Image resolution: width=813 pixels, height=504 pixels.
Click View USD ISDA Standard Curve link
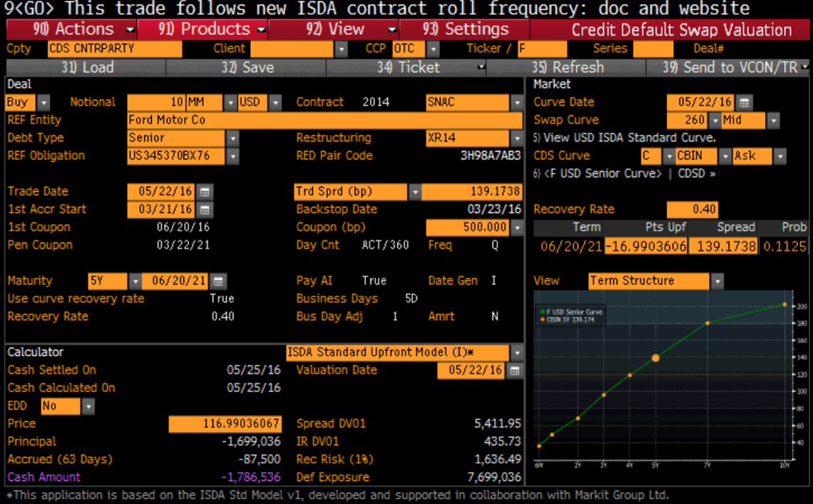(x=624, y=138)
